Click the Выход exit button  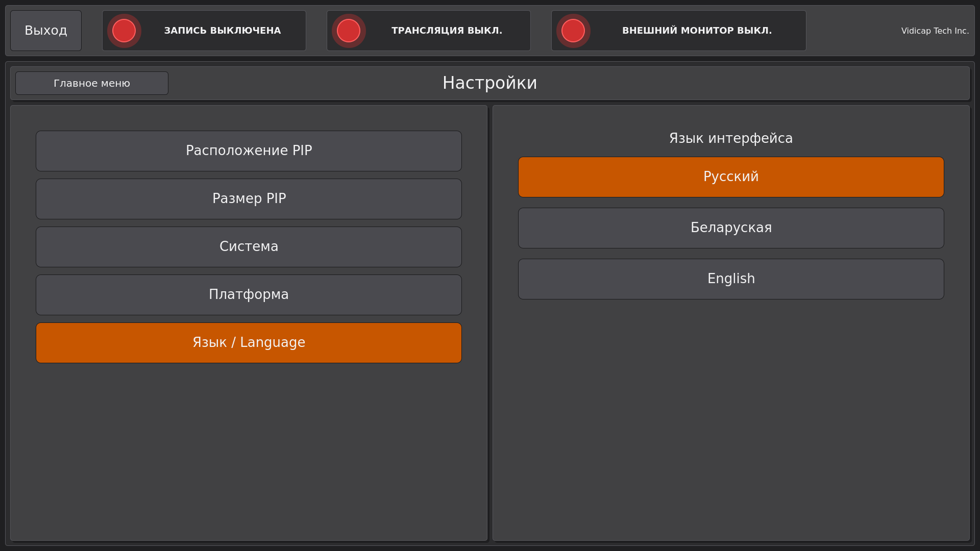click(46, 31)
